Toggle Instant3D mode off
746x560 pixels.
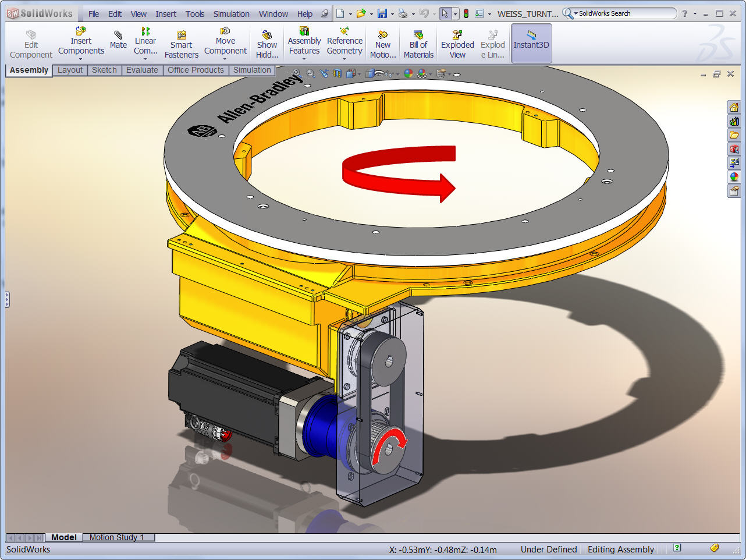(x=531, y=44)
